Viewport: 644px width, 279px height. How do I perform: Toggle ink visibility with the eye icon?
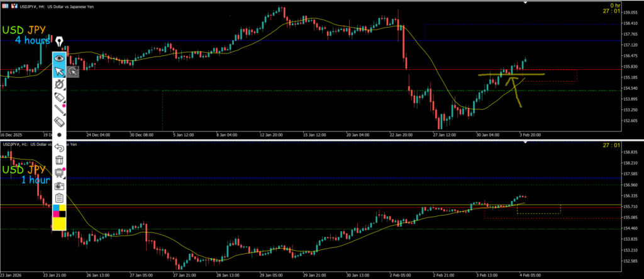[x=59, y=58]
